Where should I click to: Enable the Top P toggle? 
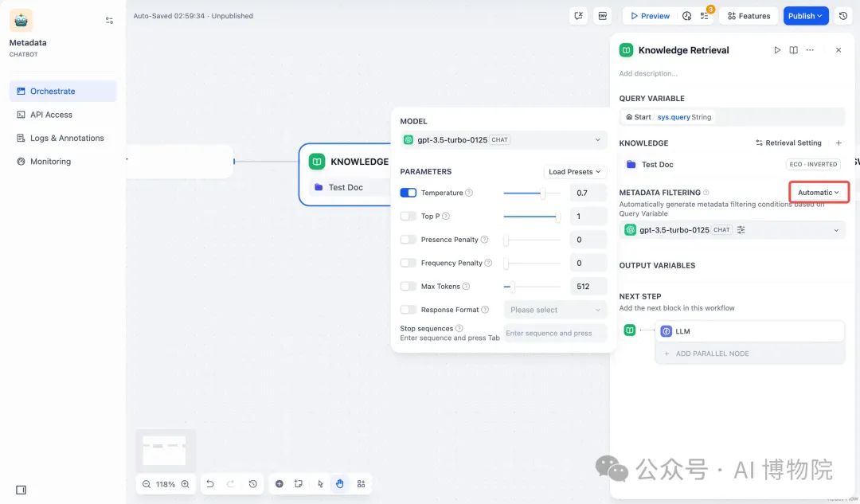(x=408, y=216)
